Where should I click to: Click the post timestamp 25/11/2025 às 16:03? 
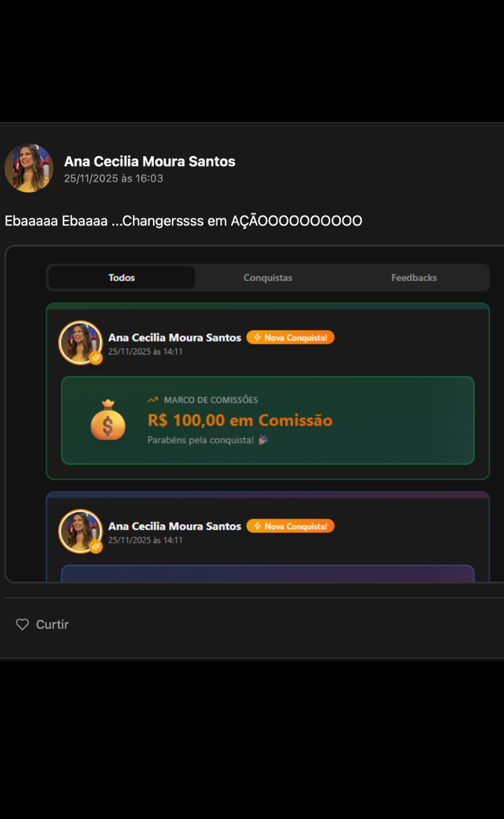(x=113, y=179)
